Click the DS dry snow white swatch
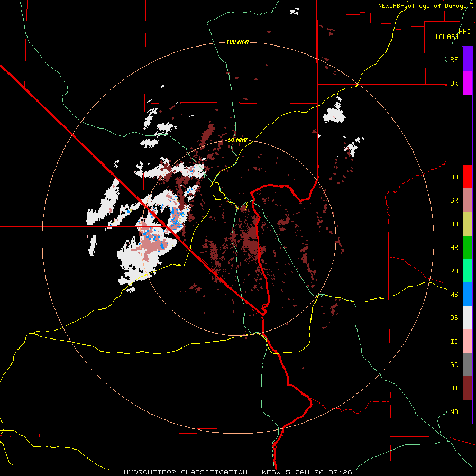 click(467, 317)
